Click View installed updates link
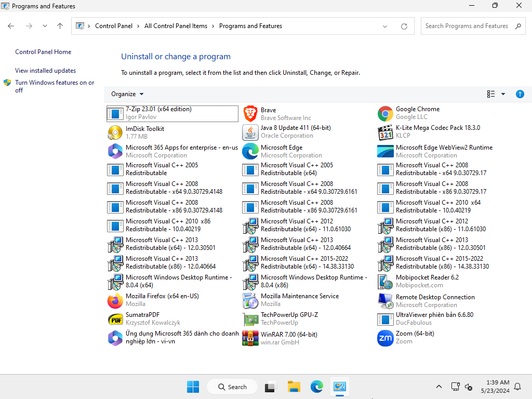This screenshot has height=399, width=532. point(45,71)
